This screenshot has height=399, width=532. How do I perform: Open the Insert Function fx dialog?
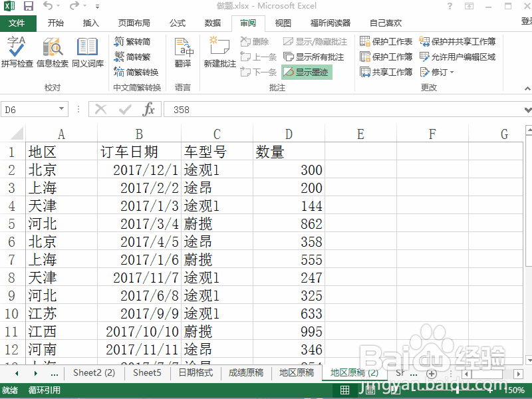148,109
